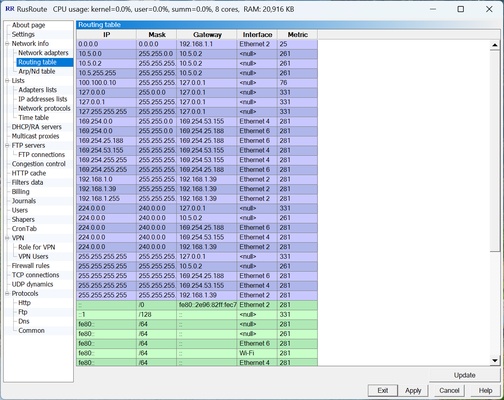The width and height of the screenshot is (504, 400).
Task: Select the 100.100.0.10 IP cell
Action: [x=106, y=83]
